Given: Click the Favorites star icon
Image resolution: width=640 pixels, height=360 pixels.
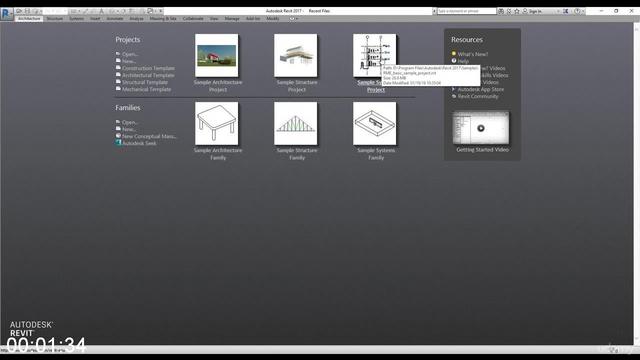Looking at the screenshot, I should coord(517,11).
